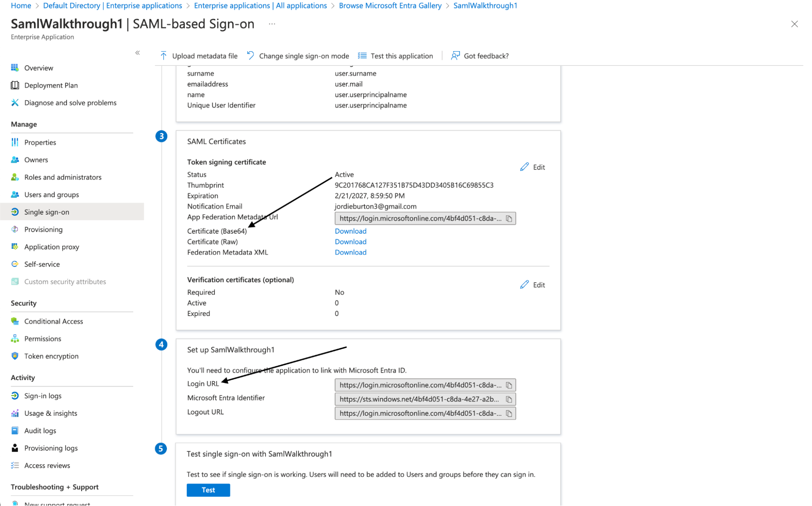Copy the Logout URL value
The height and width of the screenshot is (506, 812).
[509, 413]
